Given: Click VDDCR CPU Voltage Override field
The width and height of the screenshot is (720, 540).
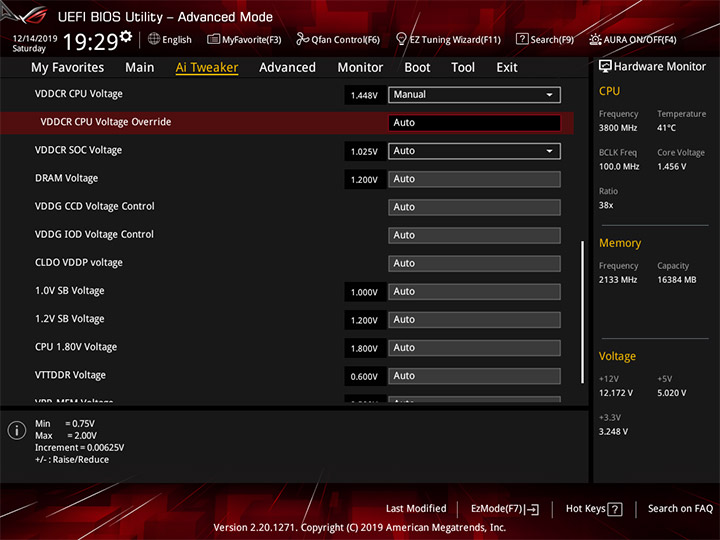Looking at the screenshot, I should (x=474, y=123).
